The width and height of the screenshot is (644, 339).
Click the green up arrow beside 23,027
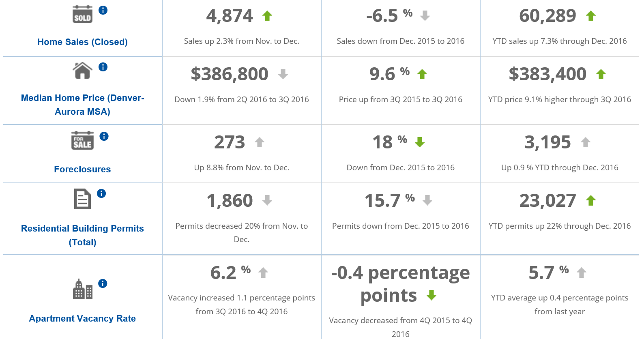tap(591, 201)
